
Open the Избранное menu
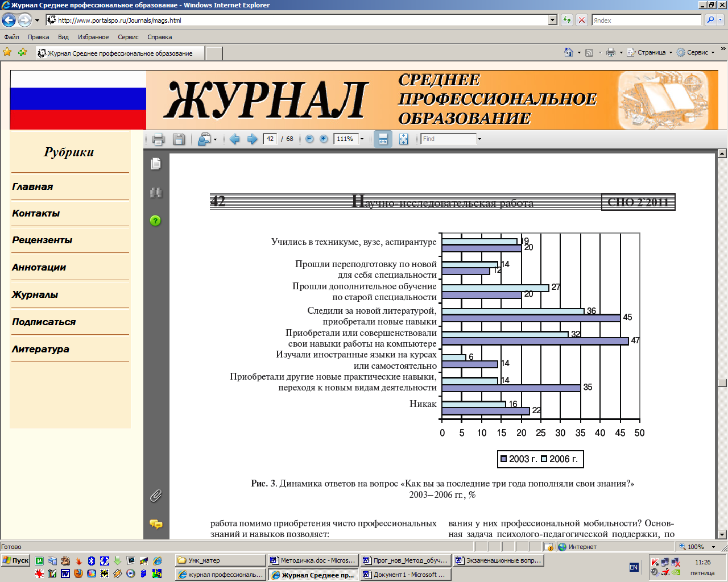click(93, 37)
